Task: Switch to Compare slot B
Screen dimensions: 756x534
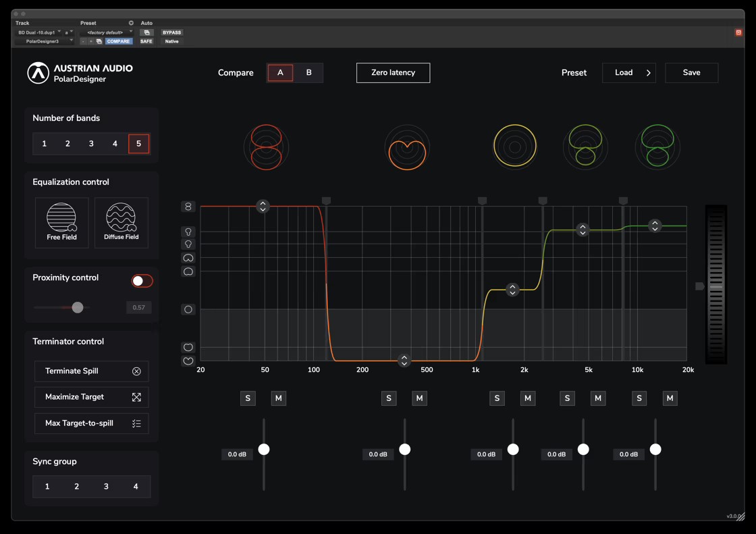Action: tap(308, 73)
